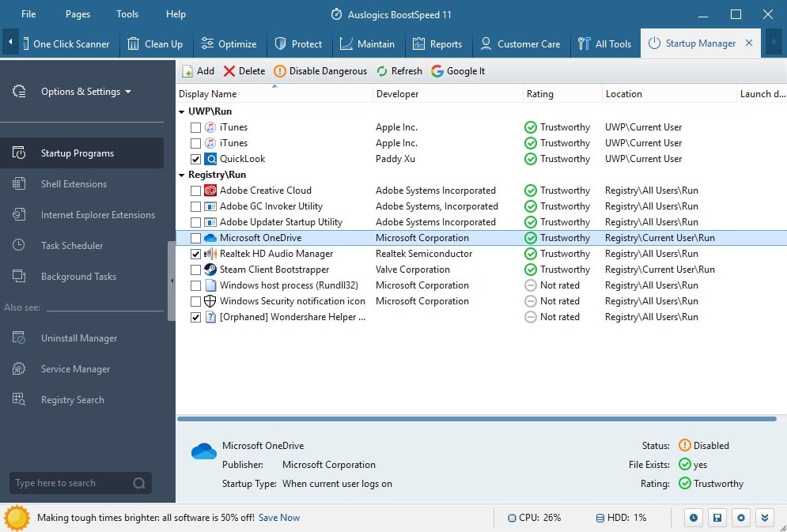Switch to the Reports tab
The width and height of the screenshot is (787, 532).
pyautogui.click(x=437, y=44)
